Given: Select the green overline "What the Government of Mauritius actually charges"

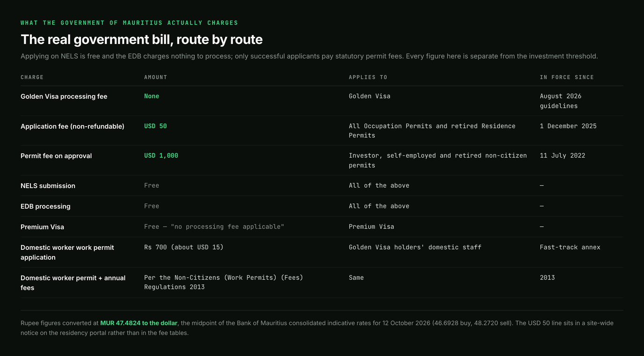Looking at the screenshot, I should pos(129,23).
